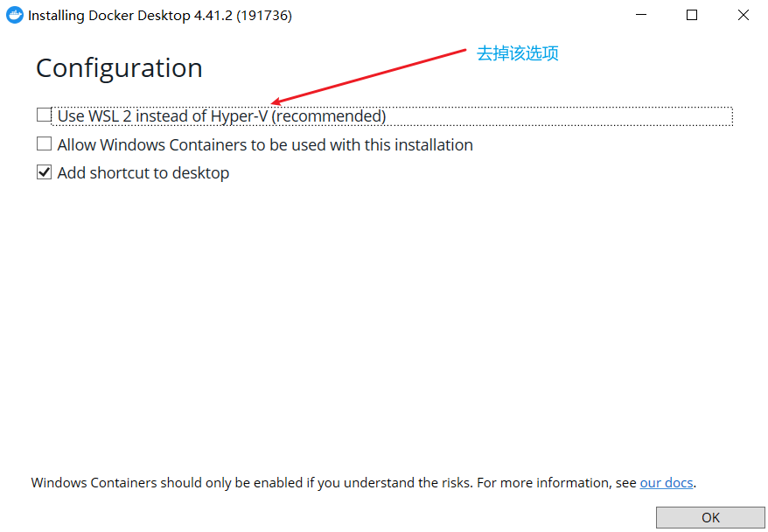Screen dimensions: 768x532
Task: Uncheck Add shortcut to desktop
Action: pos(44,172)
